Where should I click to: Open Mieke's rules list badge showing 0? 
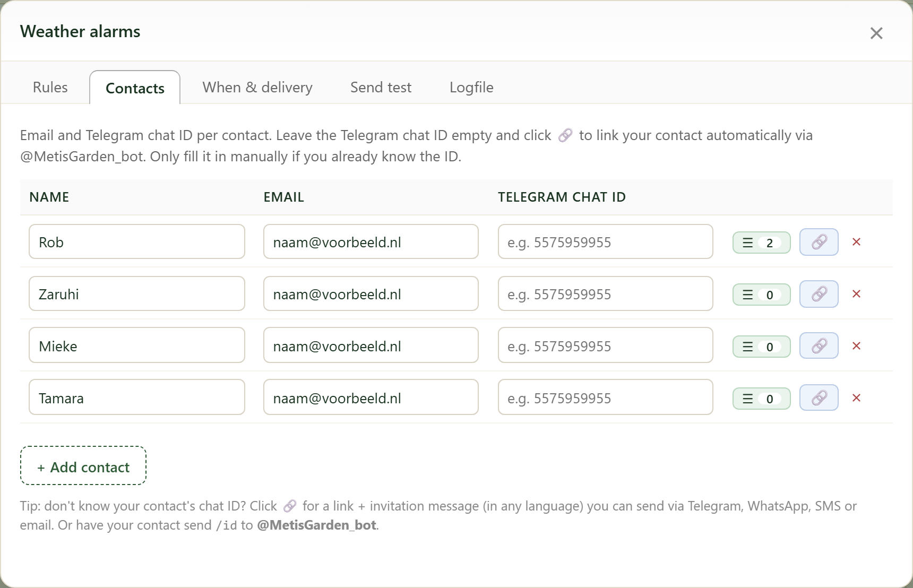[762, 347]
